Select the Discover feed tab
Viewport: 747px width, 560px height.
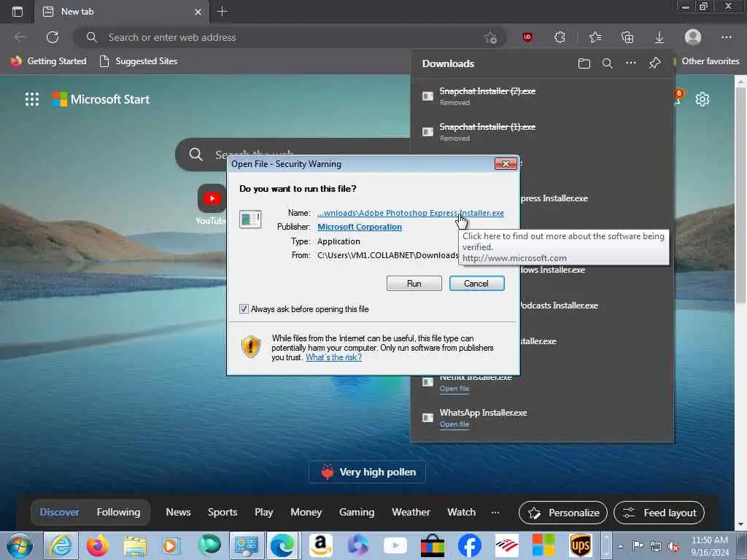pos(59,513)
